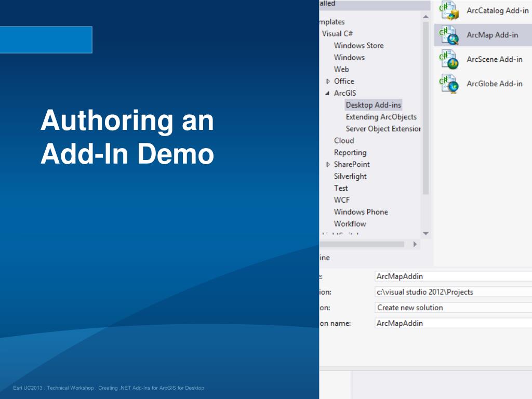Select the Office category
The height and width of the screenshot is (399, 532).
coord(344,81)
